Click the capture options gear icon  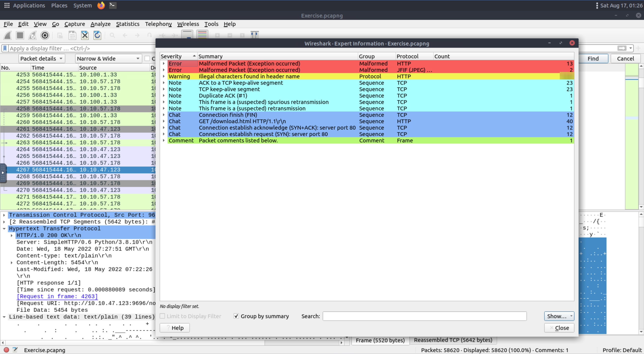pyautogui.click(x=45, y=35)
